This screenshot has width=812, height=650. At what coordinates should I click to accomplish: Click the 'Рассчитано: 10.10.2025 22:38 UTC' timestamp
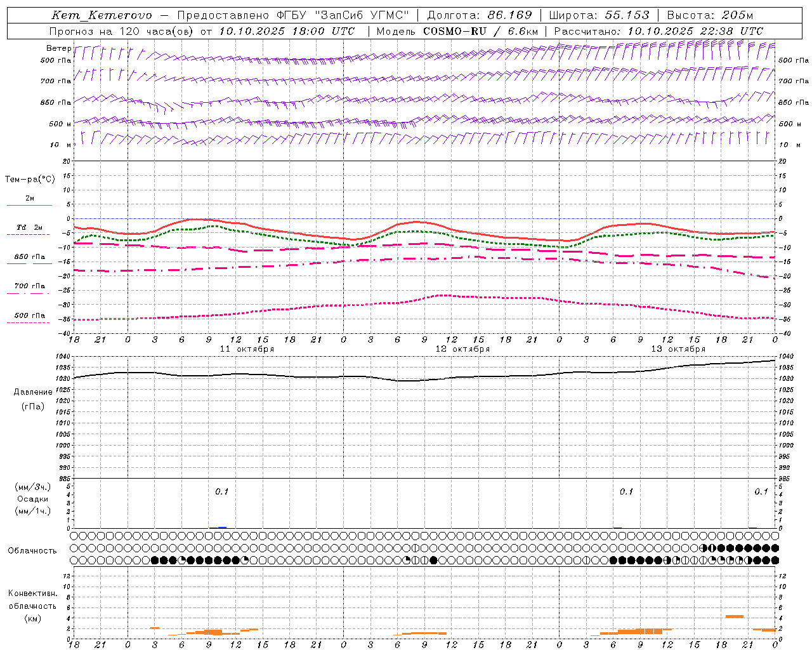coord(658,31)
